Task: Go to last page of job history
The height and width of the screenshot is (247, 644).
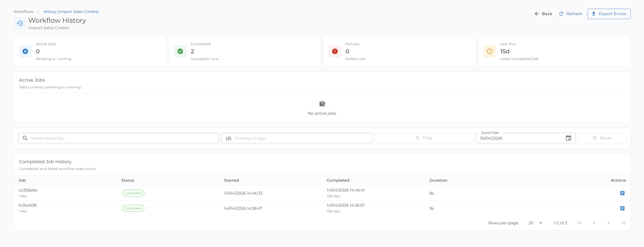Action: pos(623,223)
